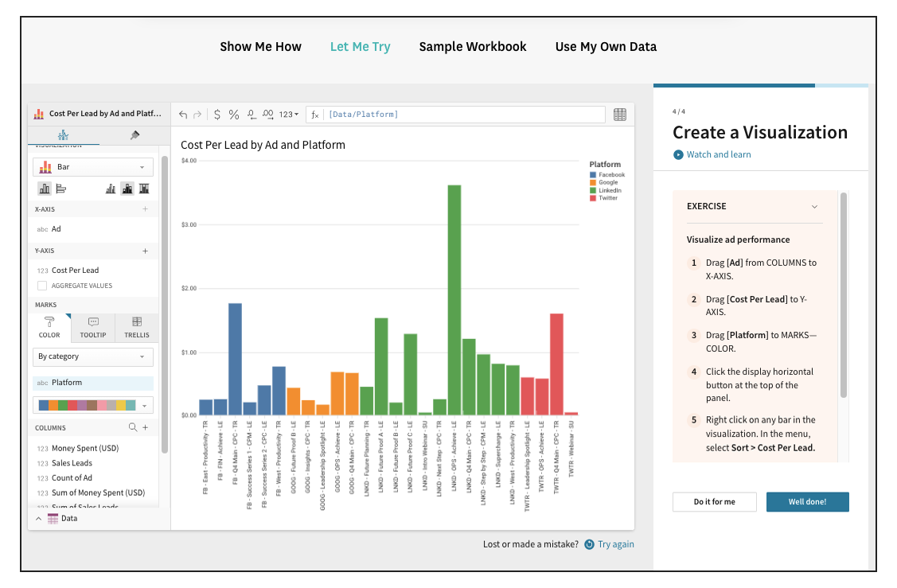Collapse the EXERCISE section chevron

[815, 207]
